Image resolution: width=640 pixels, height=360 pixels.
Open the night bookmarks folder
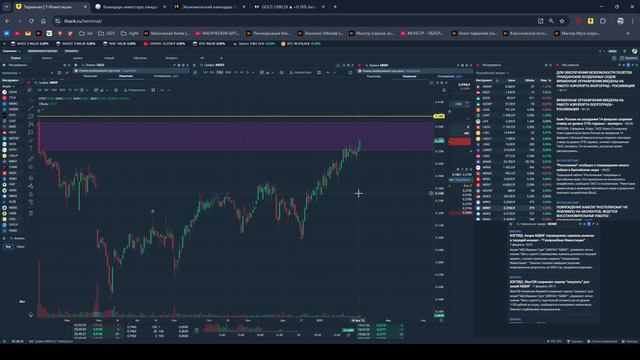pyautogui.click(x=129, y=33)
